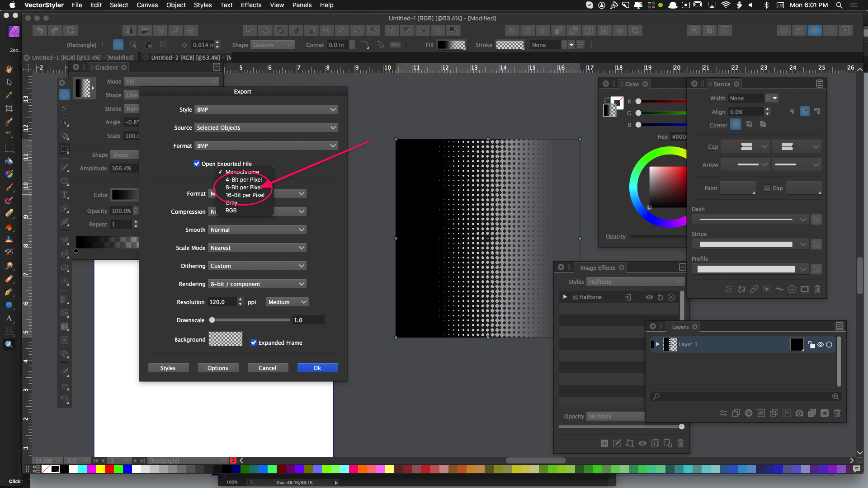Screen dimensions: 868x488
Task: Open the Stroke panel menu icon
Action: (819, 84)
